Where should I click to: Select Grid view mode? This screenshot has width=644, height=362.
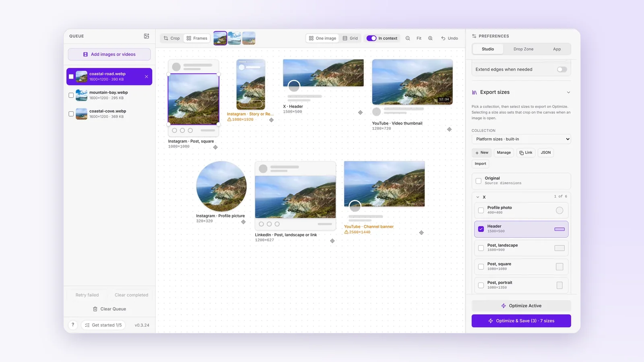click(350, 38)
